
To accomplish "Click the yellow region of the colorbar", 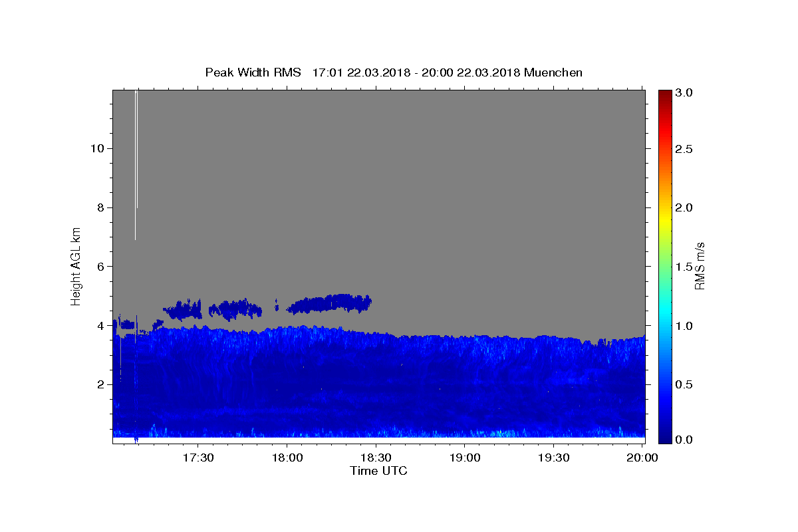I will click(x=666, y=219).
